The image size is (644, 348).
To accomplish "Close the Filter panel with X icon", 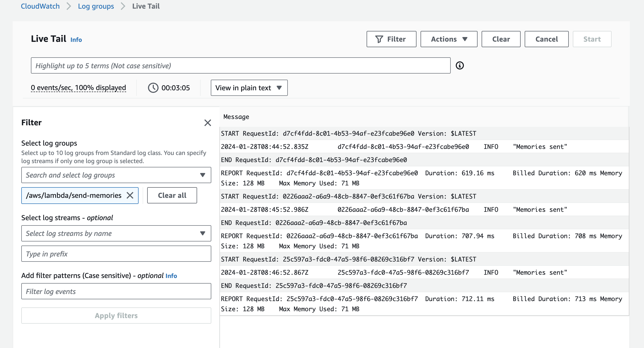I will click(x=207, y=123).
